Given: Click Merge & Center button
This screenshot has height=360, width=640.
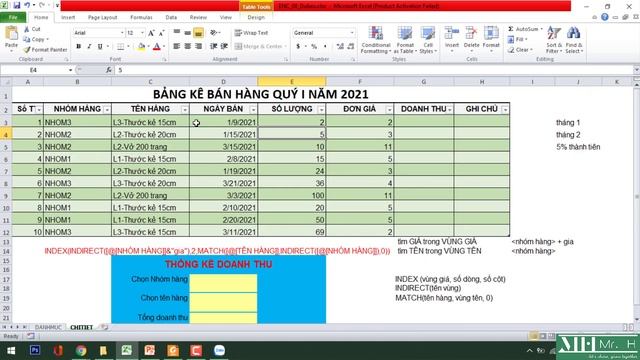Looking at the screenshot, I should point(259,47).
